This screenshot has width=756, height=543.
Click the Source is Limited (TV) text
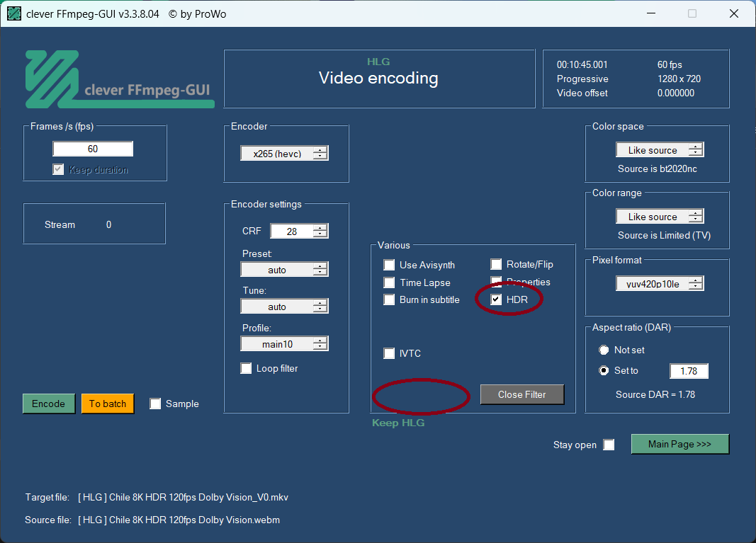click(x=665, y=235)
